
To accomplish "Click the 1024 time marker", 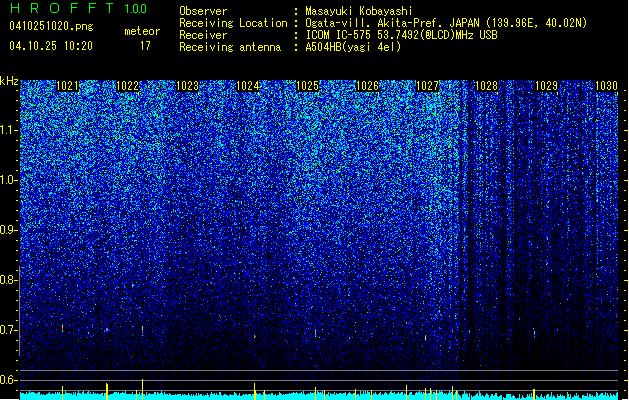I will (248, 86).
